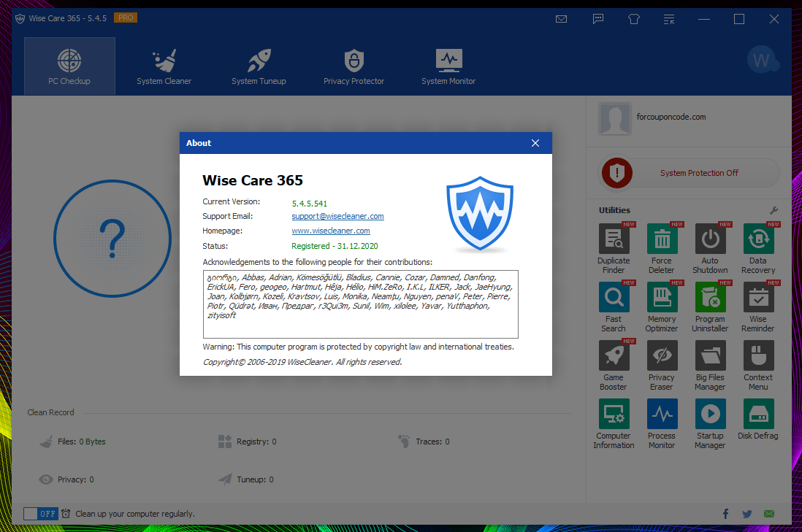Switch to the System Cleaner tab
802x532 pixels.
[164, 66]
